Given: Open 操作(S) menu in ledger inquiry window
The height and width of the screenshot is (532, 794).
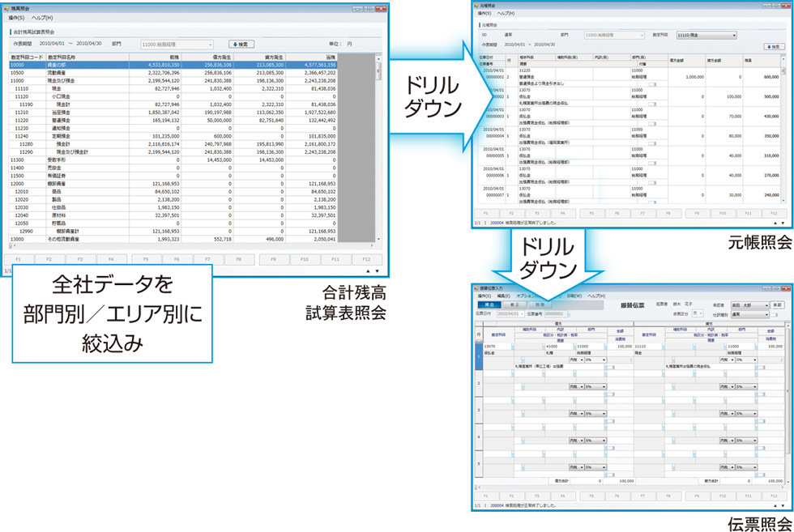Looking at the screenshot, I should pyautogui.click(x=485, y=14).
